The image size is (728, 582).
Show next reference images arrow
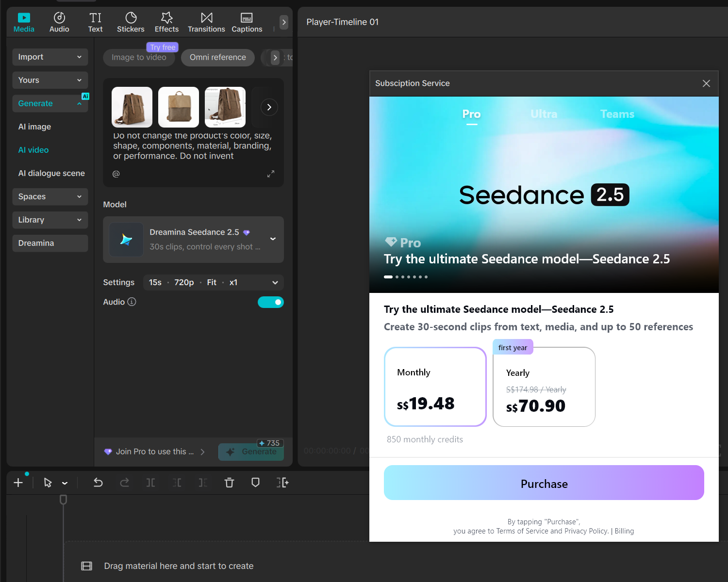pos(269,107)
